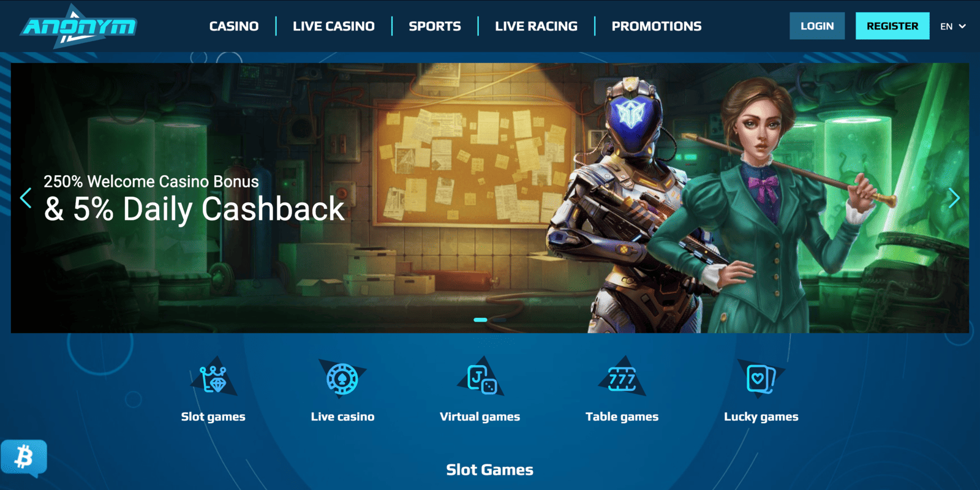The width and height of the screenshot is (980, 490).
Task: Click the Welcome Casino Bonus banner
Action: tap(490, 198)
